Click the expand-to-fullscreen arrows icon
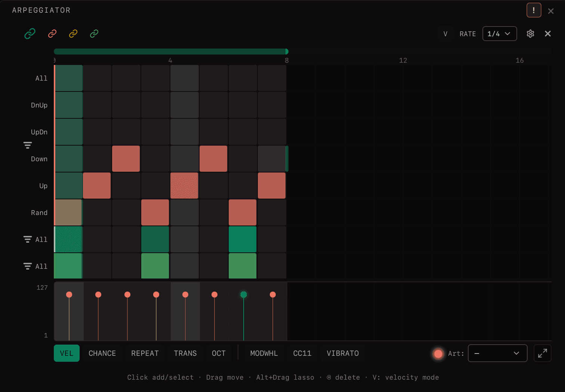The height and width of the screenshot is (392, 565). pyautogui.click(x=543, y=353)
